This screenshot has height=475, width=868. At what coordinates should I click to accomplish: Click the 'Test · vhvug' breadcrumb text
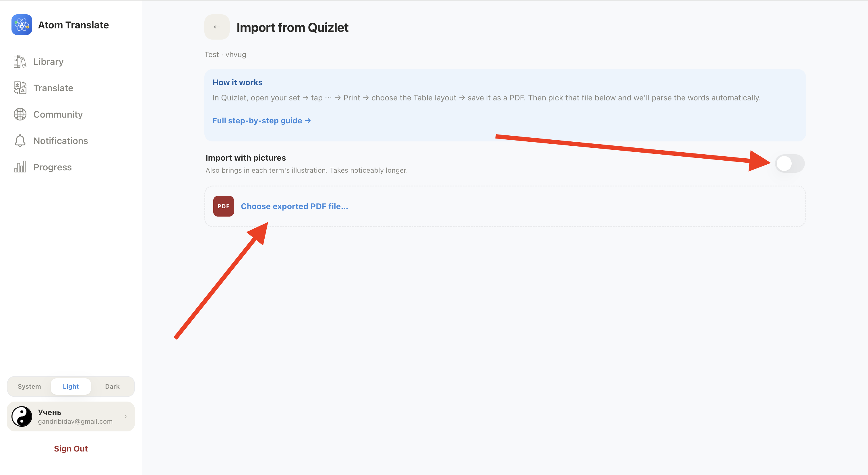(x=225, y=54)
